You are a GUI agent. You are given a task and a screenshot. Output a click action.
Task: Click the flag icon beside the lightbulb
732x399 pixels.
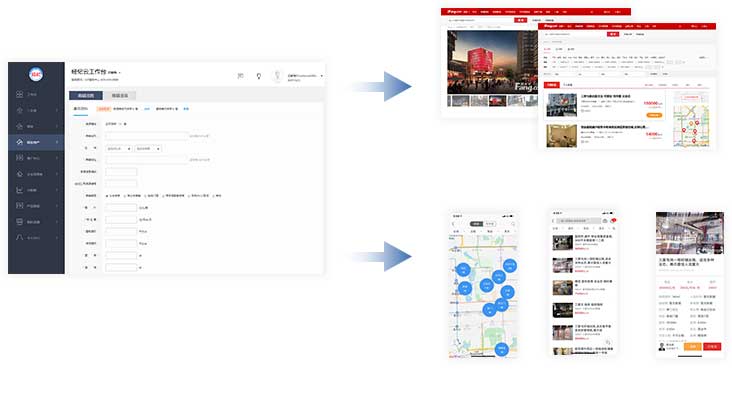tap(240, 76)
